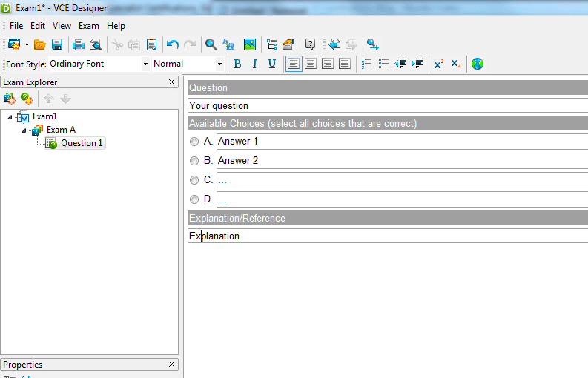Go to previous question arrow icon
The width and height of the screenshot is (588, 378).
(334, 44)
